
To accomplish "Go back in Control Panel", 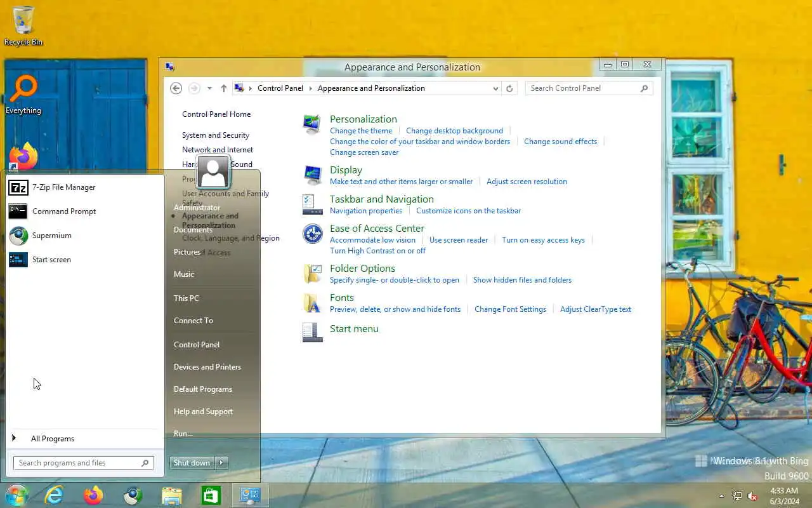I will [176, 88].
